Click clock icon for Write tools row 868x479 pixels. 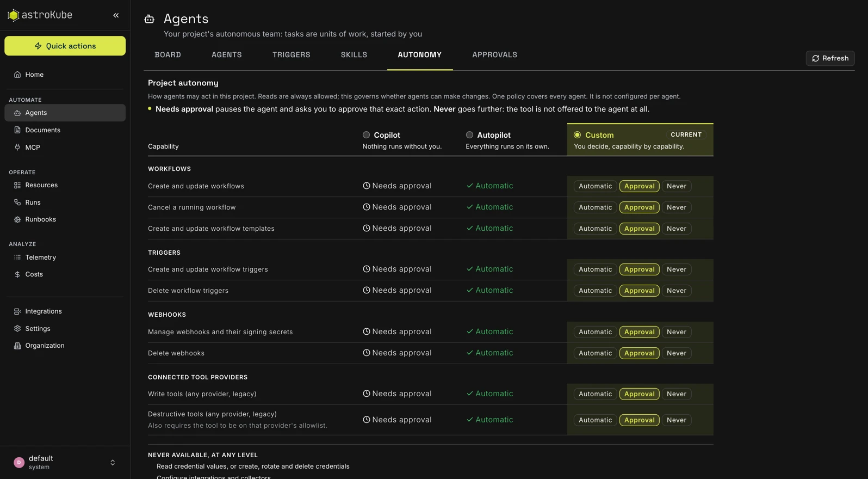pyautogui.click(x=367, y=394)
